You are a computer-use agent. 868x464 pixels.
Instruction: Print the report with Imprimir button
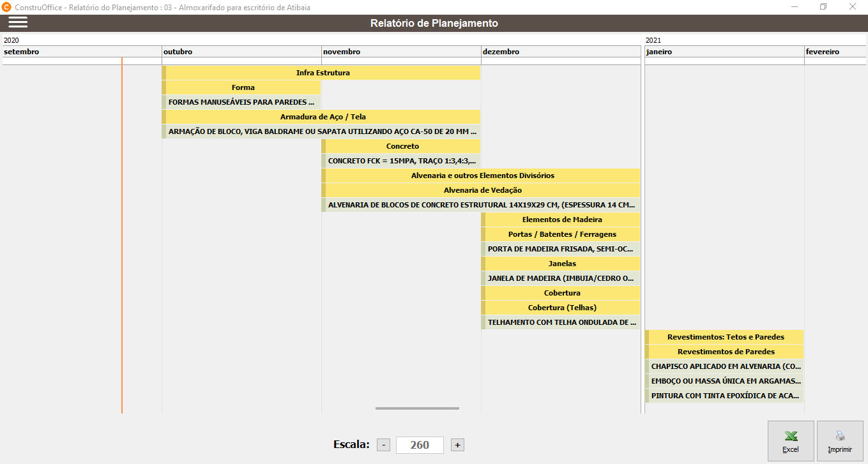coord(840,441)
